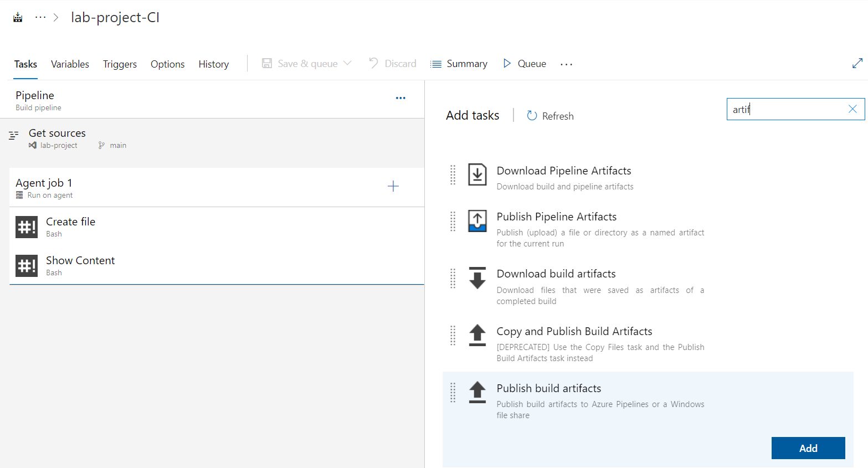Image resolution: width=868 pixels, height=468 pixels.
Task: Click the Publish Pipeline Artifacts icon
Action: pos(477,220)
